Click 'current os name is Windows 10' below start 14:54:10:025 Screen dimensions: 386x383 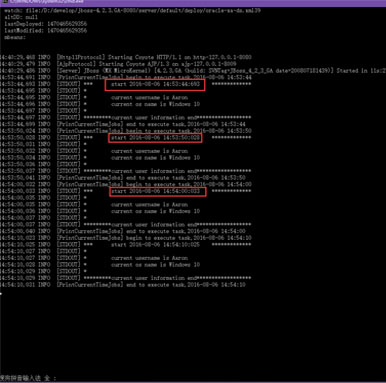click(155, 265)
